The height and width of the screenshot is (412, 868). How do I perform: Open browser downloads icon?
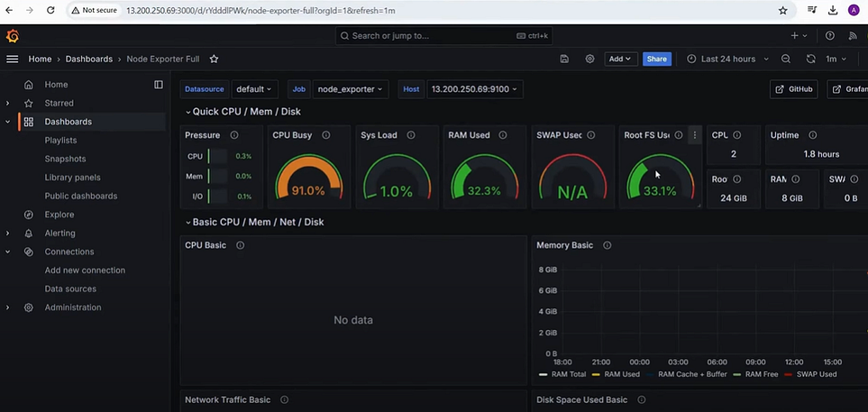833,10
